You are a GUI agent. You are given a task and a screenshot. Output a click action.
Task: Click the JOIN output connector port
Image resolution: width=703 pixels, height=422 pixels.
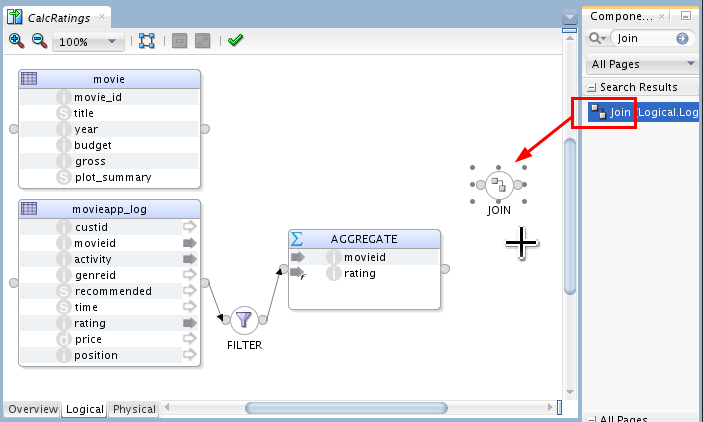click(x=517, y=185)
